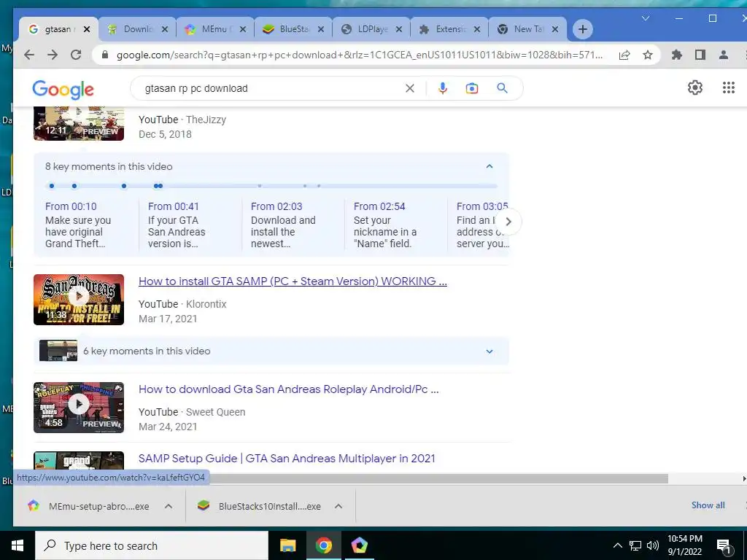Open the Windows Start menu
The image size is (747, 560).
18,545
